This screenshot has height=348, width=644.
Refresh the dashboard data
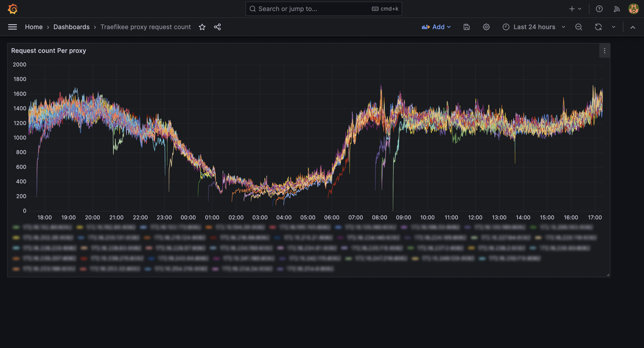coord(598,27)
